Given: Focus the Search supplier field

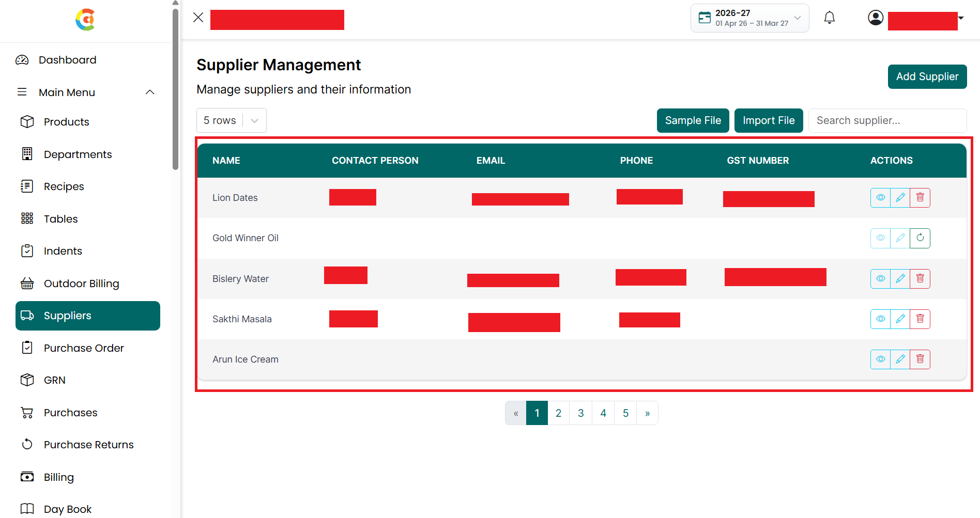Looking at the screenshot, I should [887, 120].
